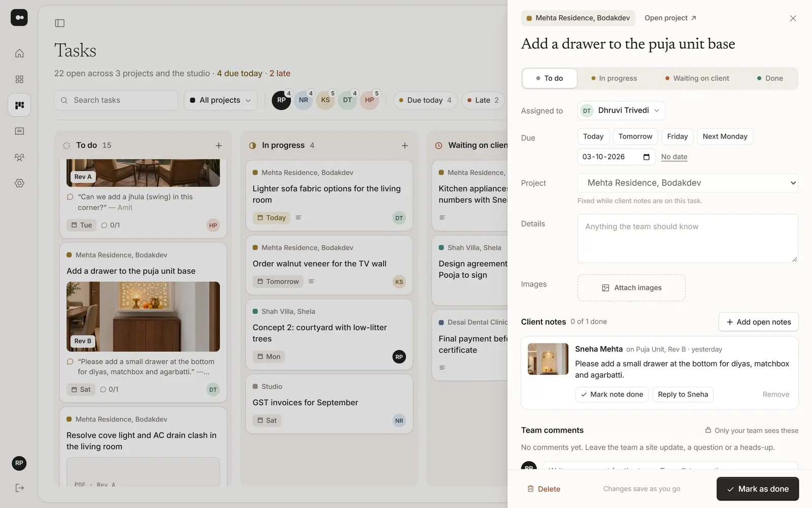This screenshot has height=508, width=812.
Task: Open the Mehta Residence project select
Action: [688, 183]
